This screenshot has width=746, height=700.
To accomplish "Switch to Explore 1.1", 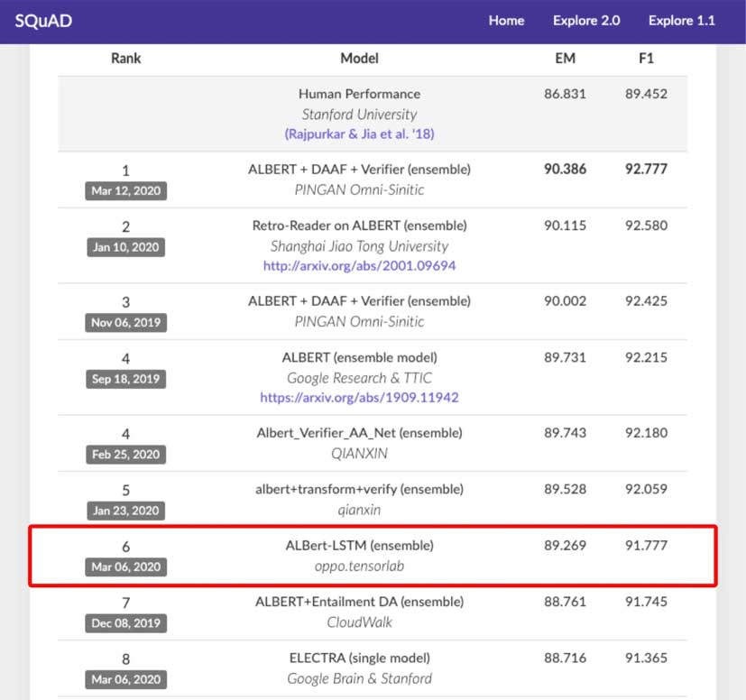I will [x=681, y=21].
